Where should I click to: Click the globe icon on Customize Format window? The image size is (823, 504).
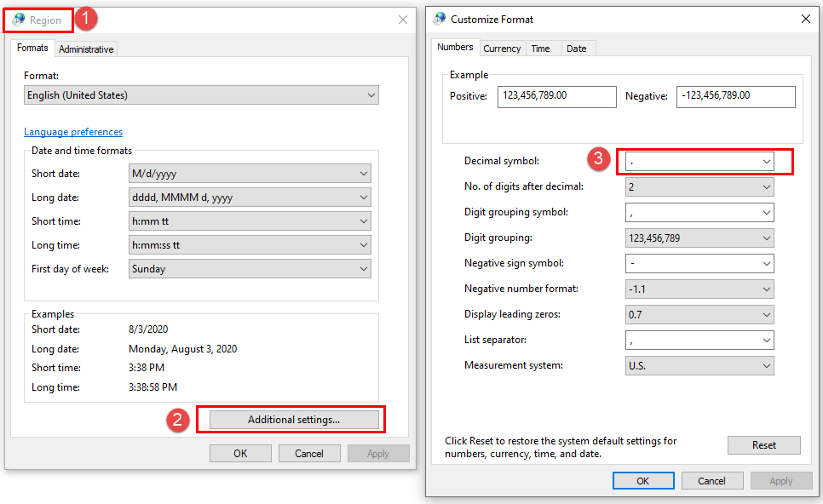(439, 19)
